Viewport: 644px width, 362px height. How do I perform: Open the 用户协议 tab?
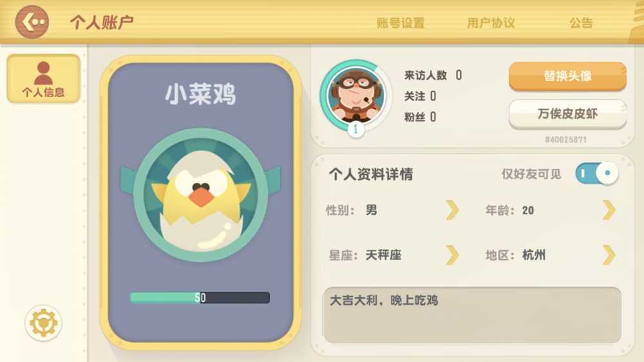(491, 23)
